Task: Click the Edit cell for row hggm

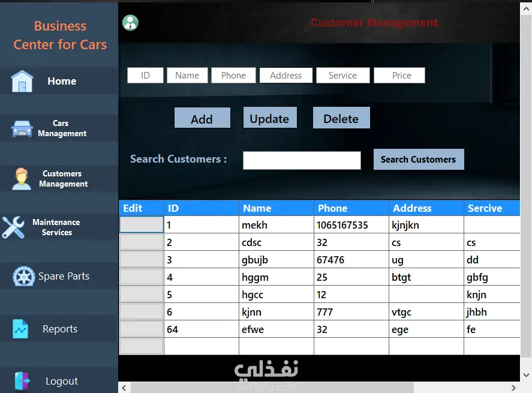Action: (142, 277)
